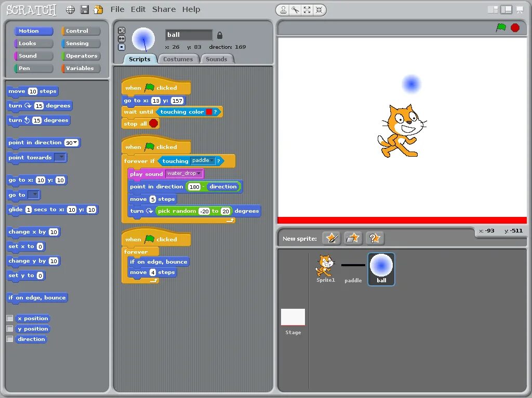Select the grow sprite tool

[307, 10]
